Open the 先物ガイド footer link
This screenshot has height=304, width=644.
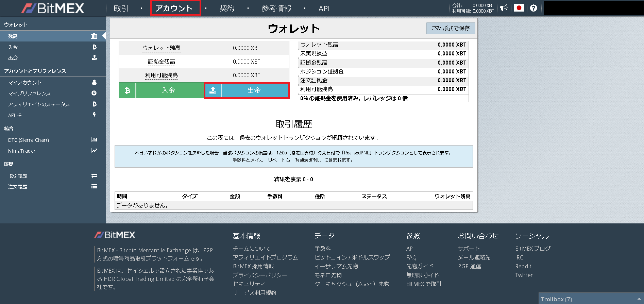[x=420, y=266]
